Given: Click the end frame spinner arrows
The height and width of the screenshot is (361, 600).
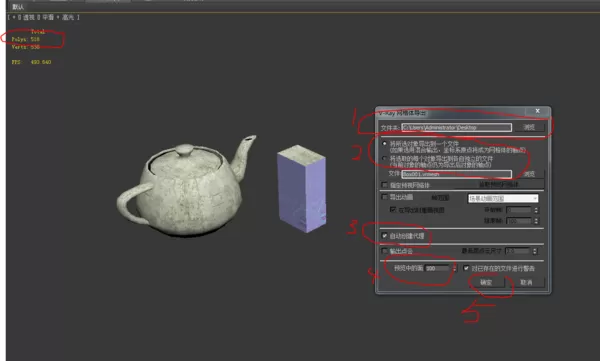Looking at the screenshot, I should coord(536,221).
